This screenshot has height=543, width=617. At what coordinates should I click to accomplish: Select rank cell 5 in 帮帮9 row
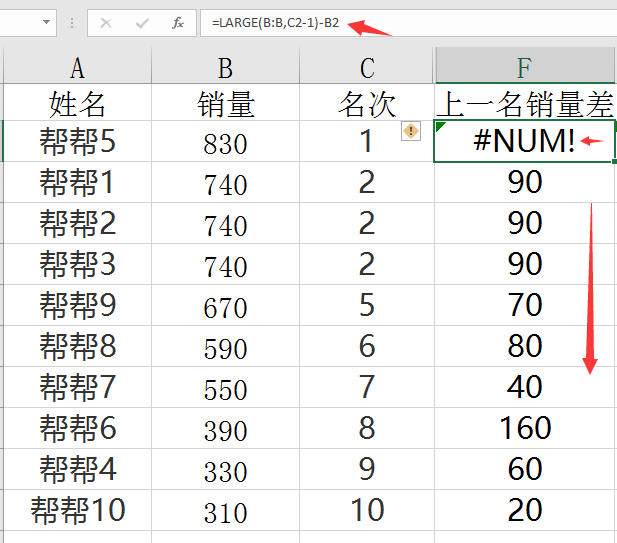[367, 305]
